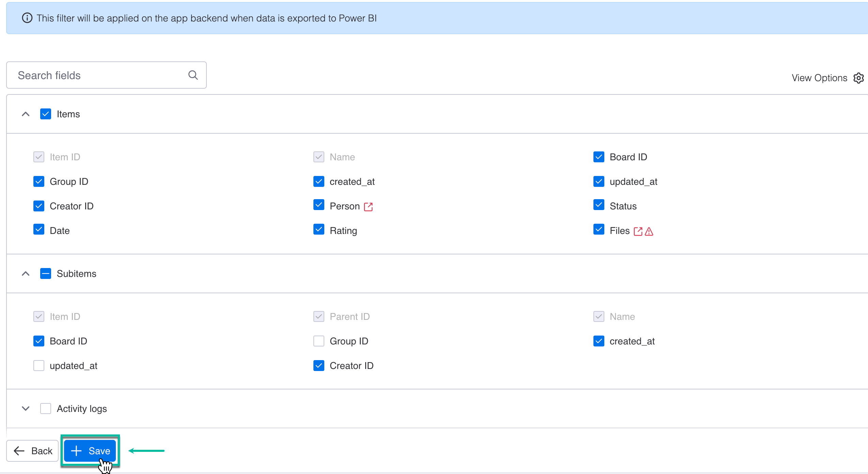Screen dimensions: 868x474
Task: Click the warning icon next to Files
Action: 649,231
